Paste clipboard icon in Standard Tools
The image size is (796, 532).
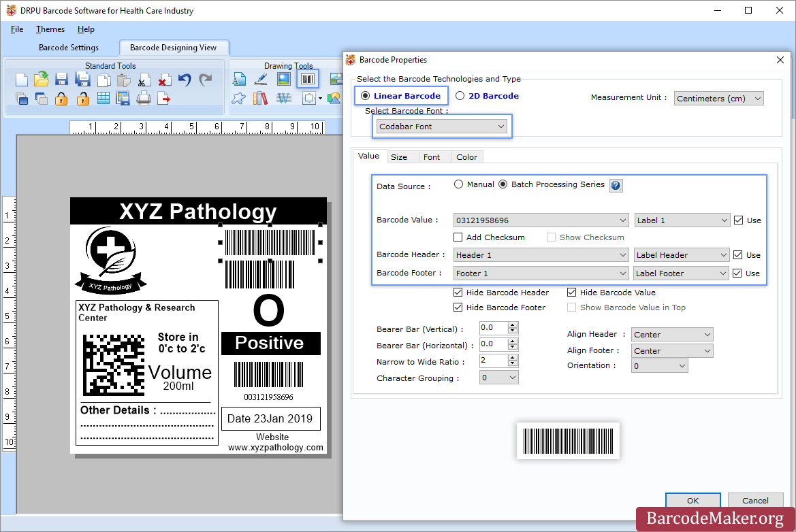pos(123,80)
